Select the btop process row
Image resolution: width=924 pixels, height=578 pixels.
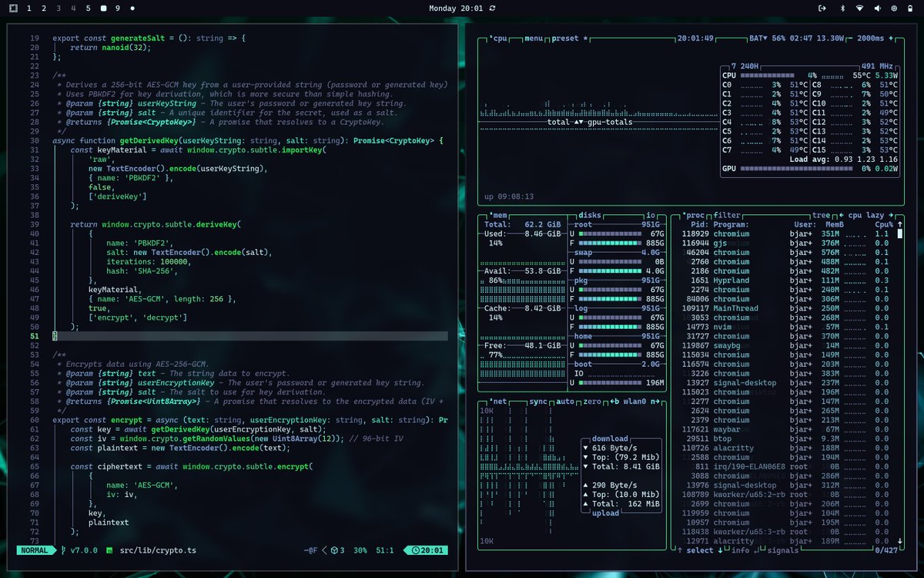tap(786, 439)
